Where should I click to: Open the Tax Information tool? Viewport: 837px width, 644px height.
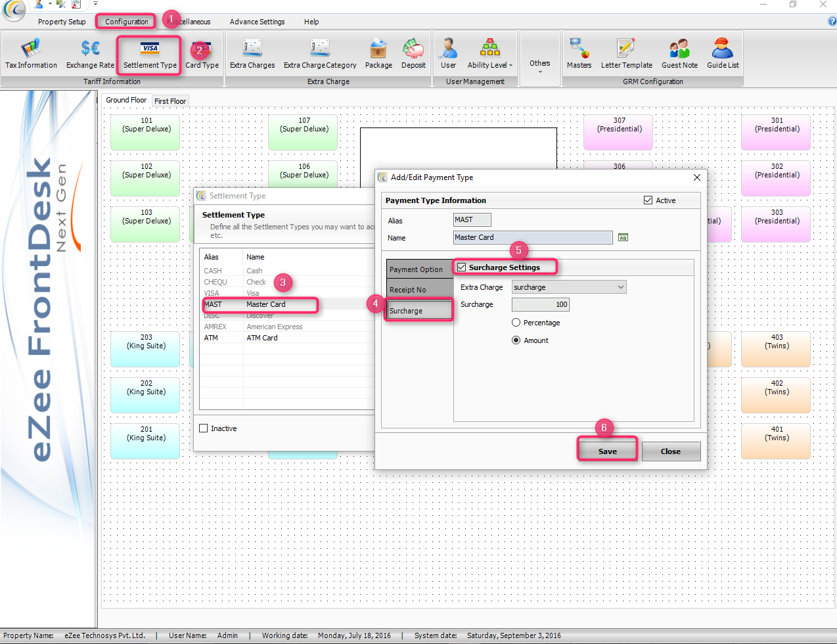tap(31, 54)
